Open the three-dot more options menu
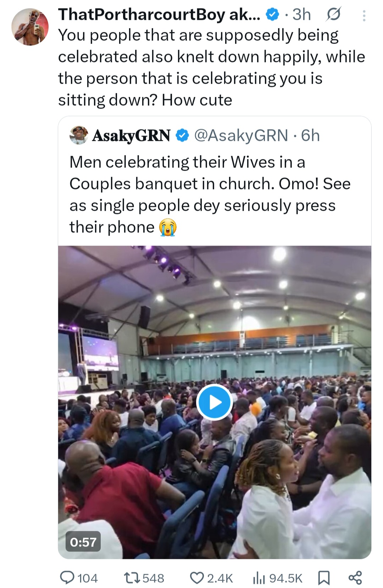The width and height of the screenshot is (383, 588). (x=364, y=16)
